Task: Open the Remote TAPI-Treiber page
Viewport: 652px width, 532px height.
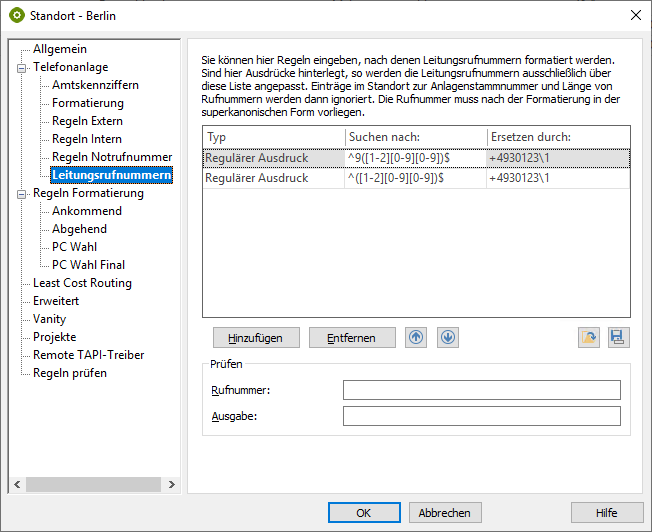Action: [x=88, y=355]
